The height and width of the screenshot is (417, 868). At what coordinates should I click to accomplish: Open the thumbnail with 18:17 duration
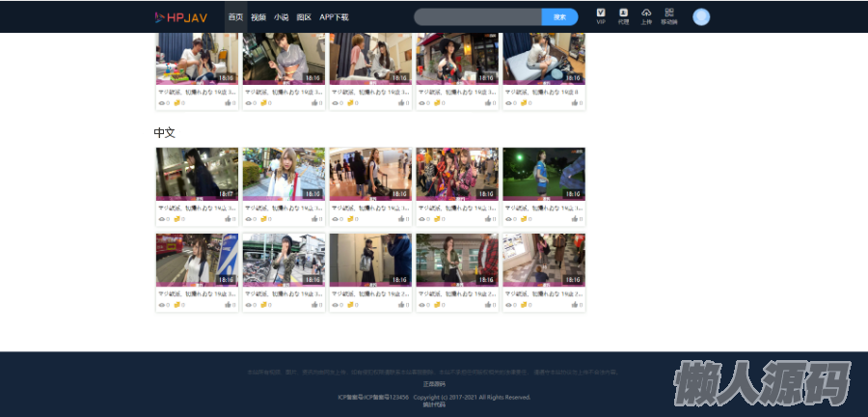[x=197, y=174]
